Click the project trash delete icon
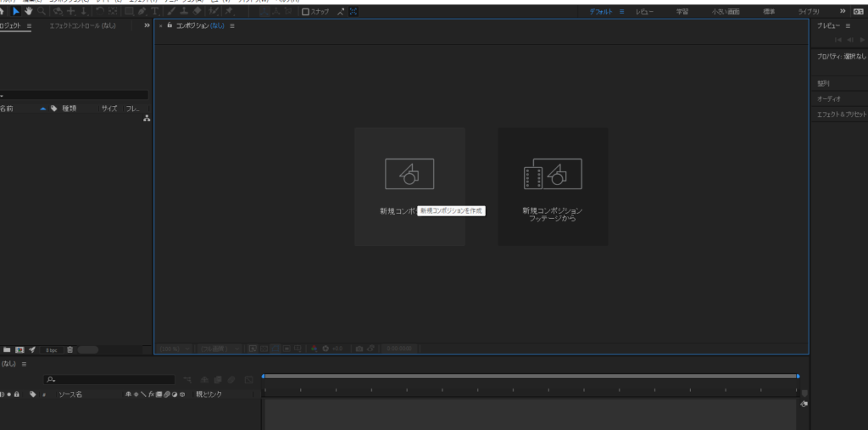 point(70,349)
